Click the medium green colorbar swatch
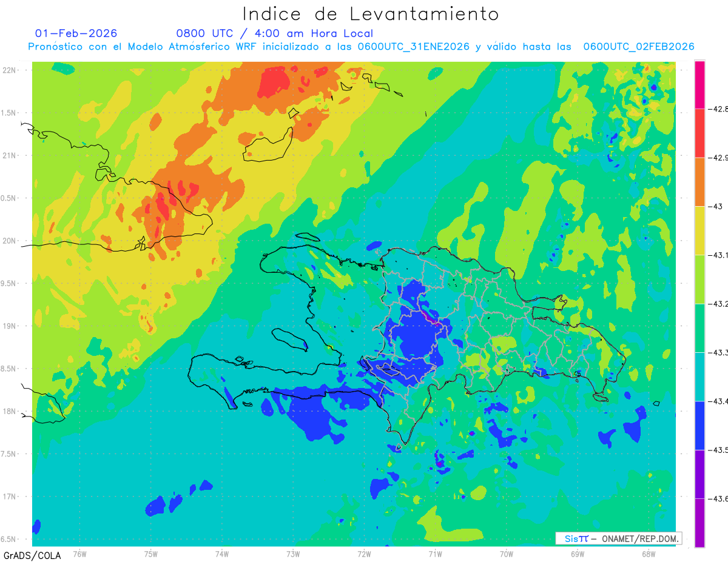The height and width of the screenshot is (562, 728). pyautogui.click(x=699, y=328)
